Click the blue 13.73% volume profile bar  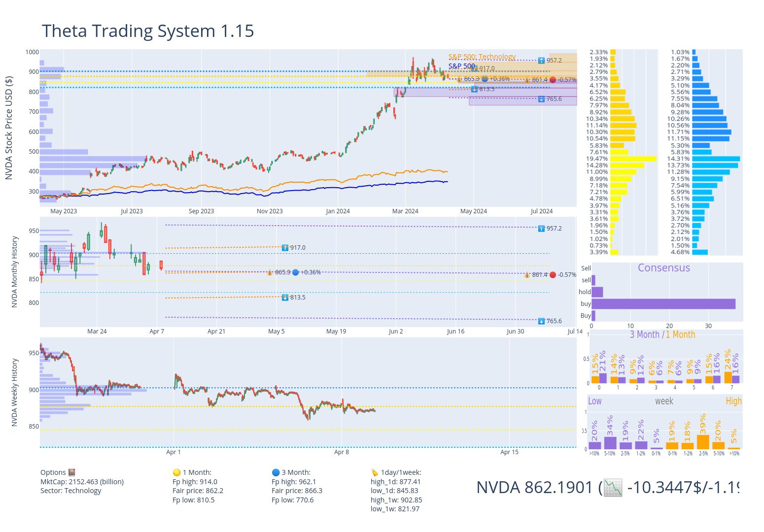point(715,166)
